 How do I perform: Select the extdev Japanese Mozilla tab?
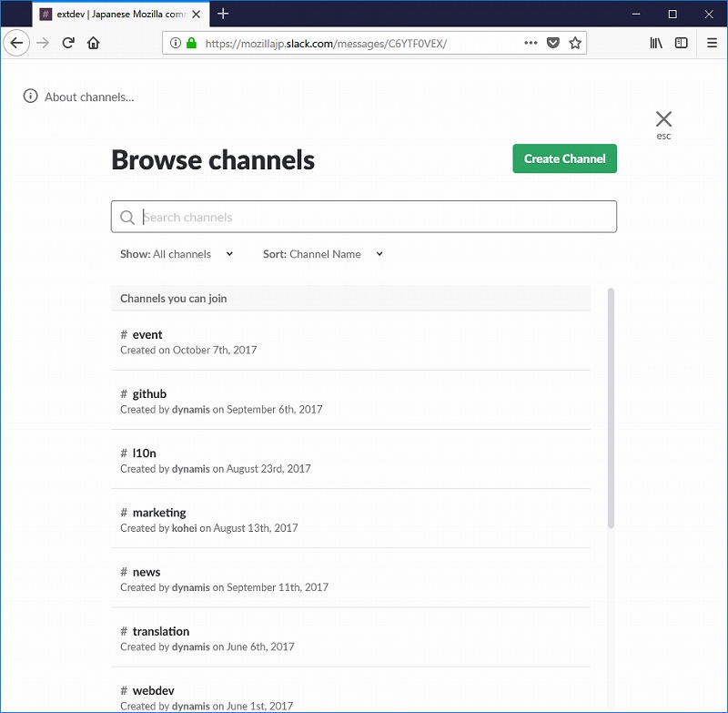tap(121, 15)
